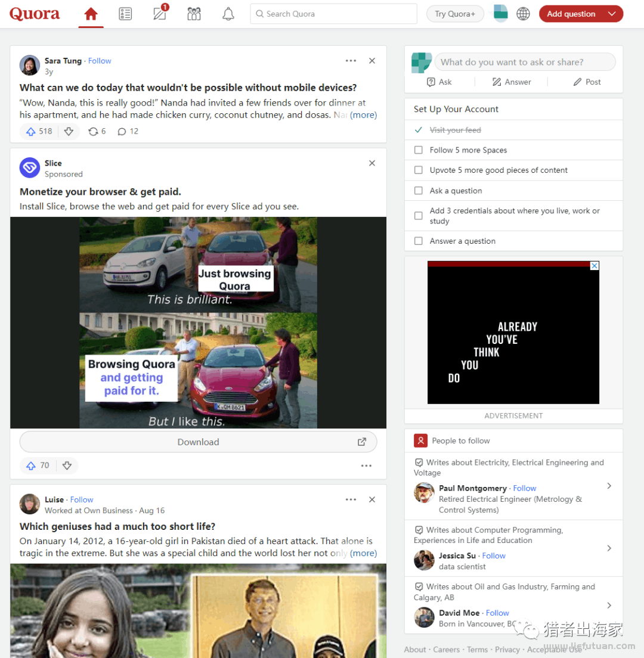This screenshot has width=644, height=658.
Task: Click Sara Tung's profile picture
Action: (x=30, y=65)
